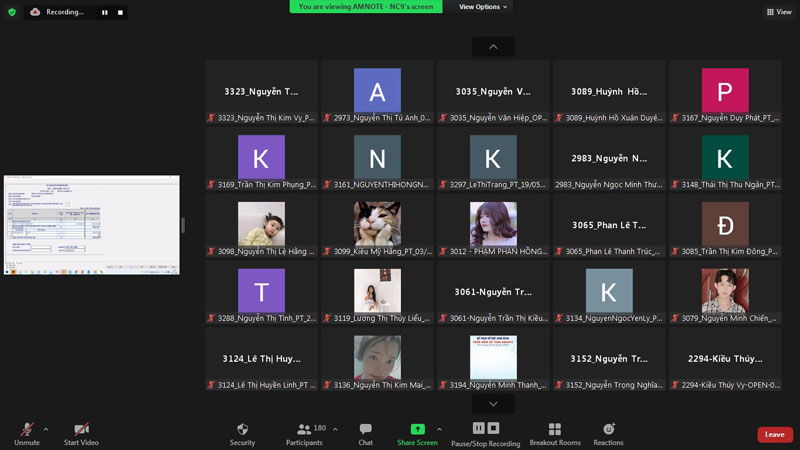Start Video from the meeting toolbar
800x450 pixels.
tap(81, 429)
